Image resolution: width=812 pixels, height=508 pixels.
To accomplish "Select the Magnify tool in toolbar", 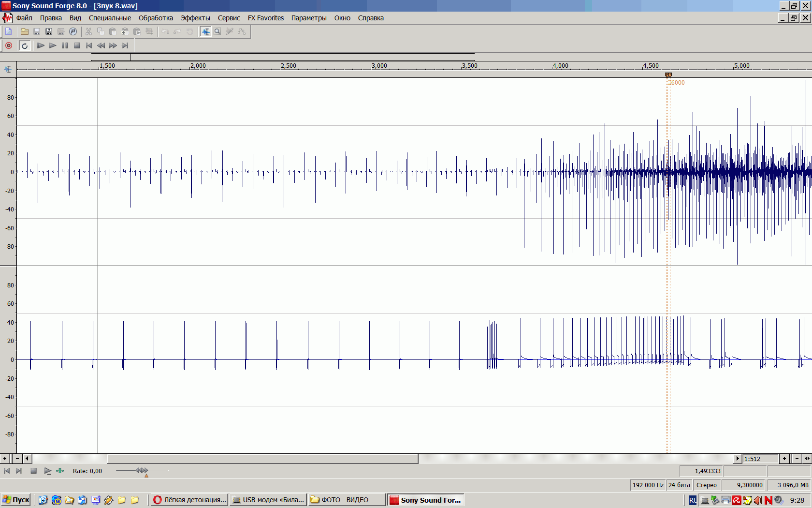I will tap(217, 31).
